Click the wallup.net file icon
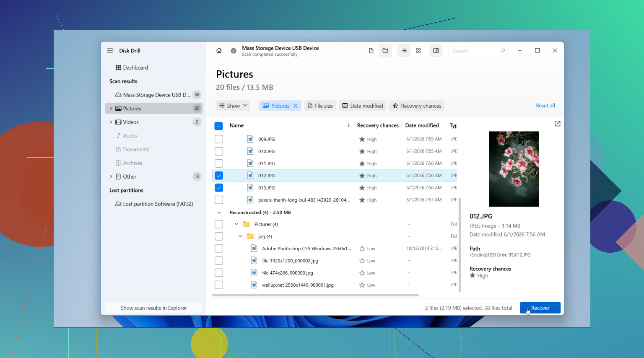Viewport: 644px width, 358px height. (x=254, y=285)
